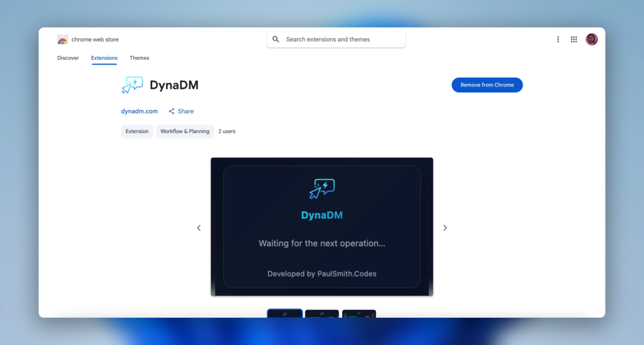Click the Chrome Web Store logo icon
This screenshot has height=345, width=644.
pyautogui.click(x=63, y=39)
